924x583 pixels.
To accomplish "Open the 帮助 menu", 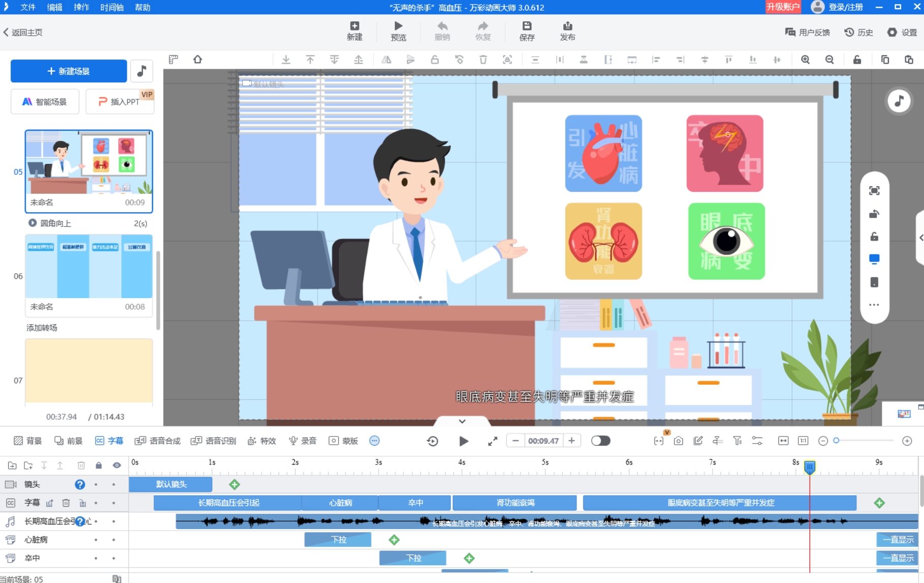I will [142, 7].
